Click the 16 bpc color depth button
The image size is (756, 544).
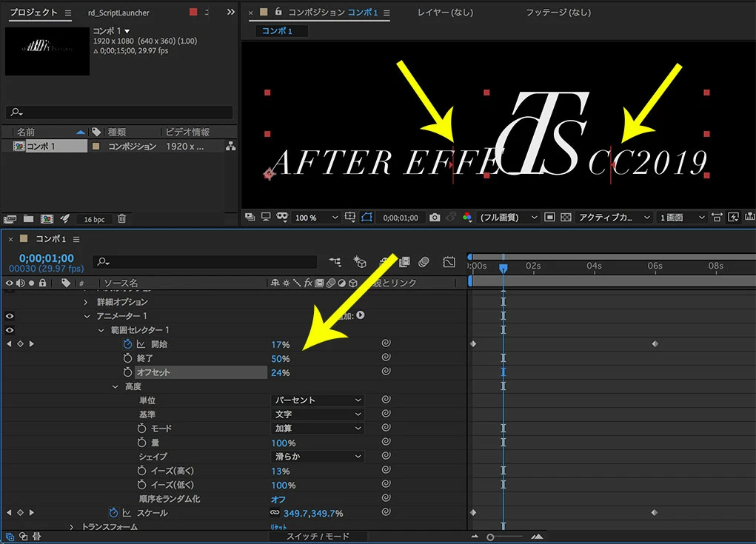point(94,219)
